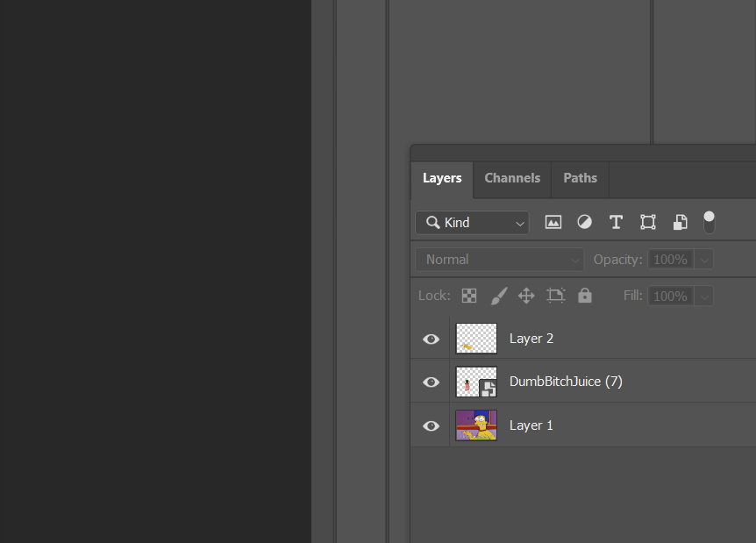
Task: Prevent auto-nesting artboard lock icon
Action: point(556,296)
